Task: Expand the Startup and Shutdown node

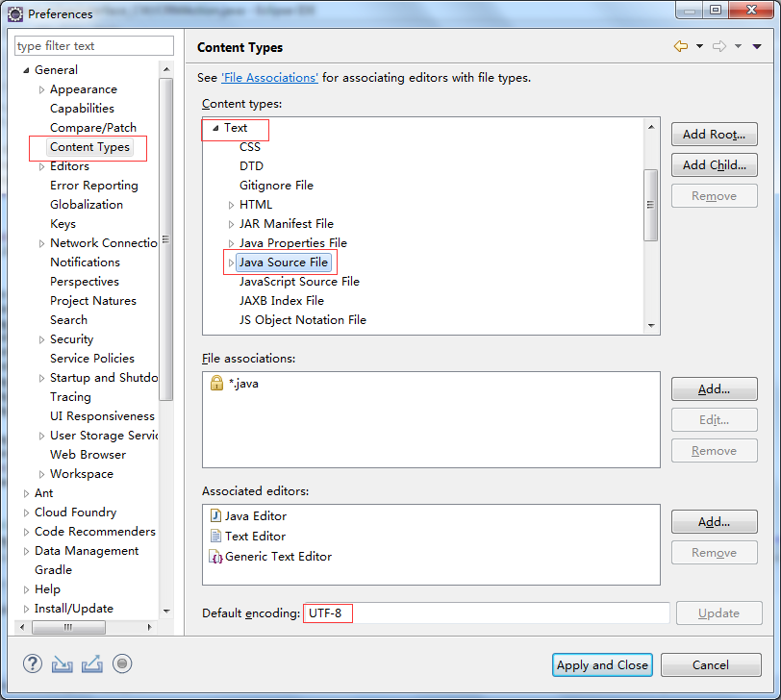Action: [42, 378]
